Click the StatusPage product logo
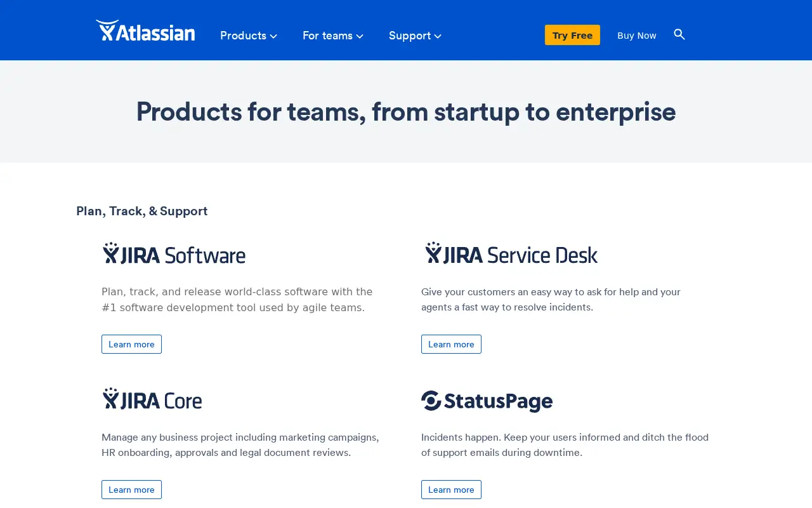812x508 pixels. (x=487, y=401)
